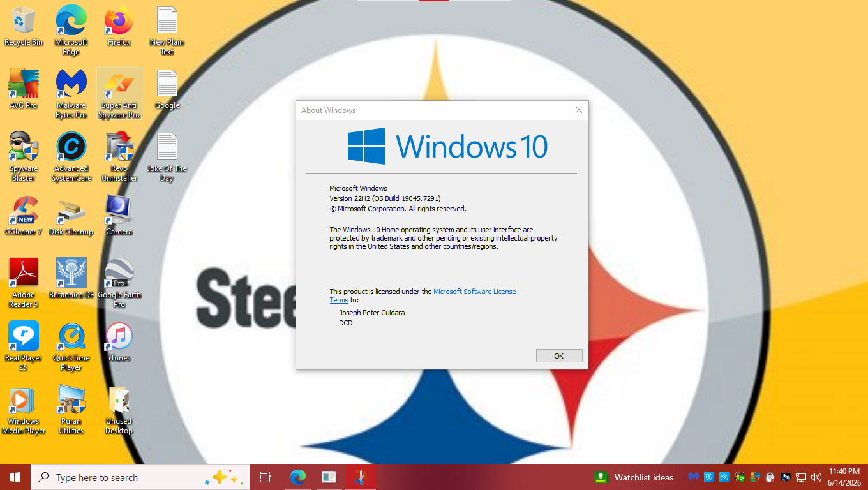The image size is (868, 490).
Task: Open the AVG tray icon
Action: click(x=755, y=477)
